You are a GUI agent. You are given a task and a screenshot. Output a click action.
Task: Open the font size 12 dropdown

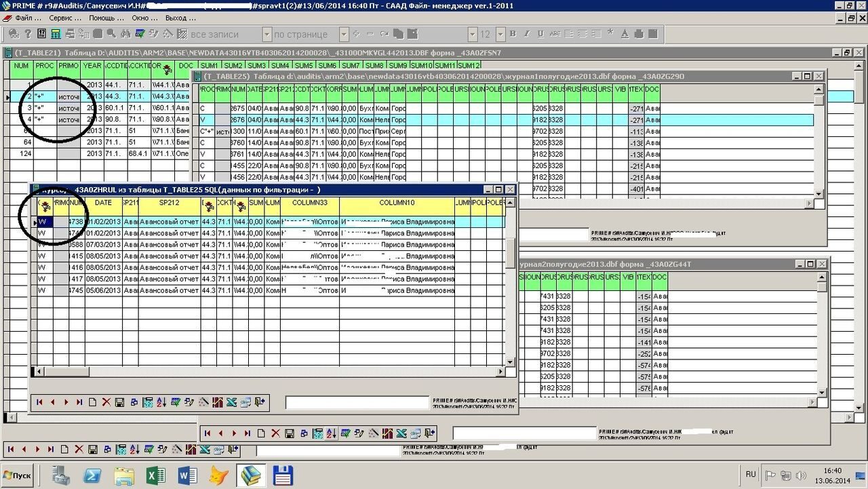coord(500,34)
